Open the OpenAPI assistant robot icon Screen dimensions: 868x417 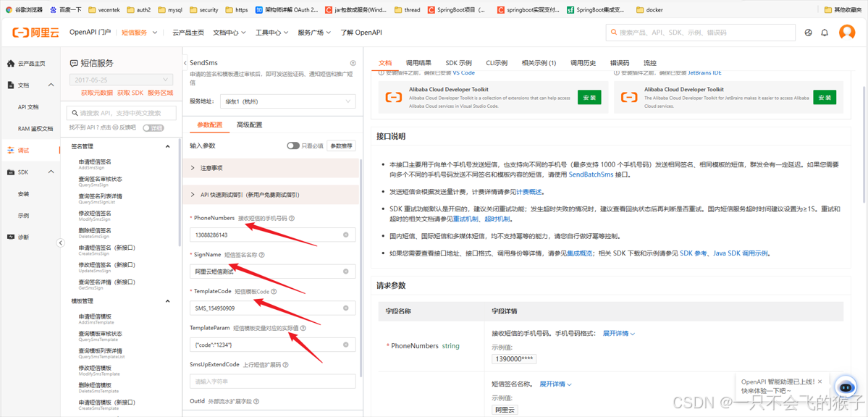(x=845, y=387)
